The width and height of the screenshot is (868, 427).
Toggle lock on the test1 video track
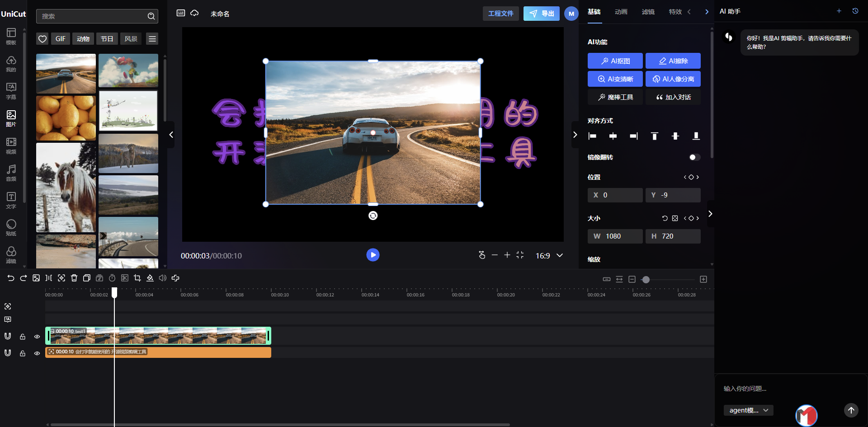pyautogui.click(x=23, y=337)
